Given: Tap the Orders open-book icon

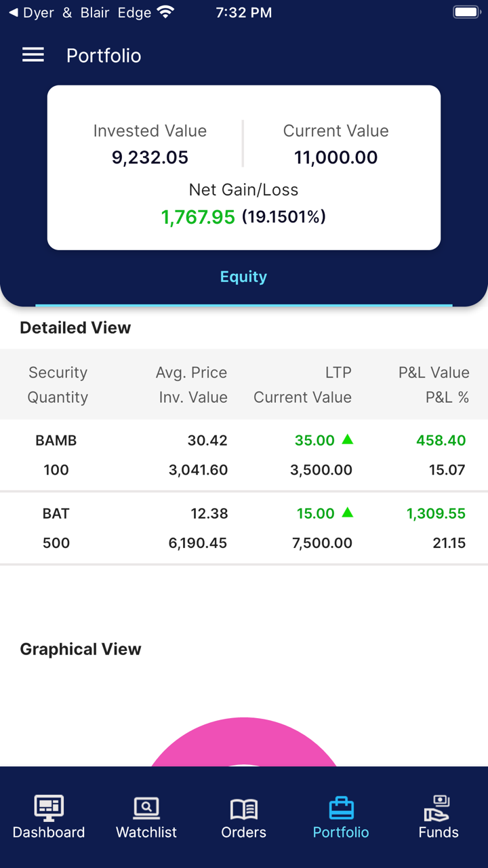Looking at the screenshot, I should tap(244, 808).
